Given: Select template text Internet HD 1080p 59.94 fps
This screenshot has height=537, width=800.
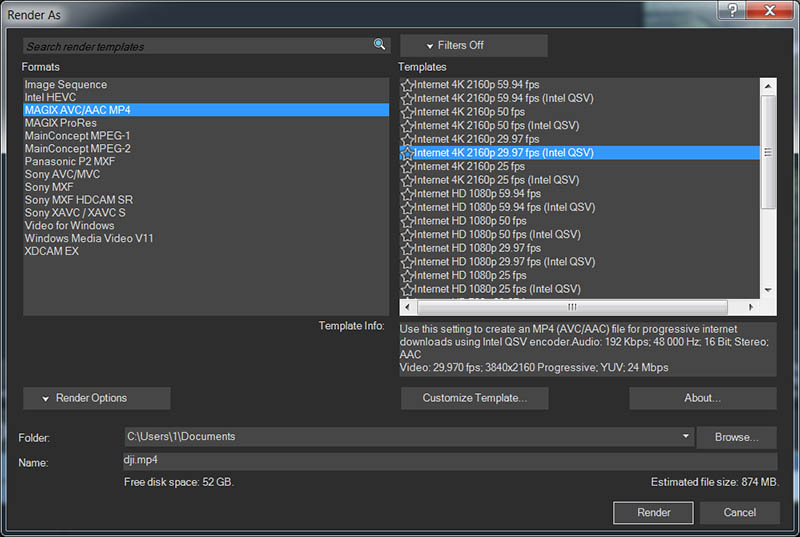Looking at the screenshot, I should coord(478,194).
